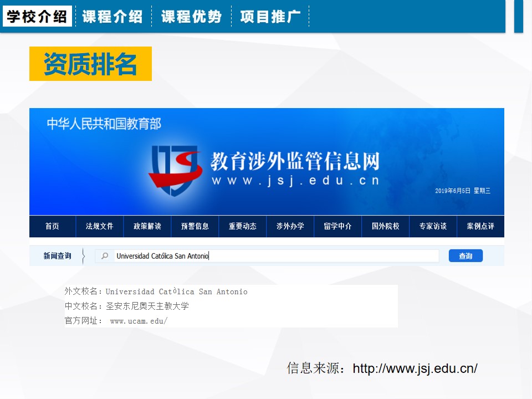Select the 课程优势 tab
532x399 pixels.
[x=191, y=16]
